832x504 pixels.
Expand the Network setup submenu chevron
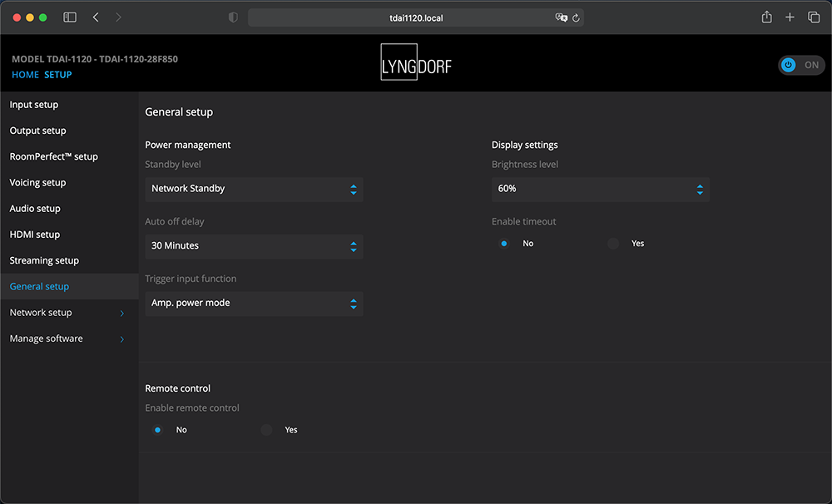point(122,313)
